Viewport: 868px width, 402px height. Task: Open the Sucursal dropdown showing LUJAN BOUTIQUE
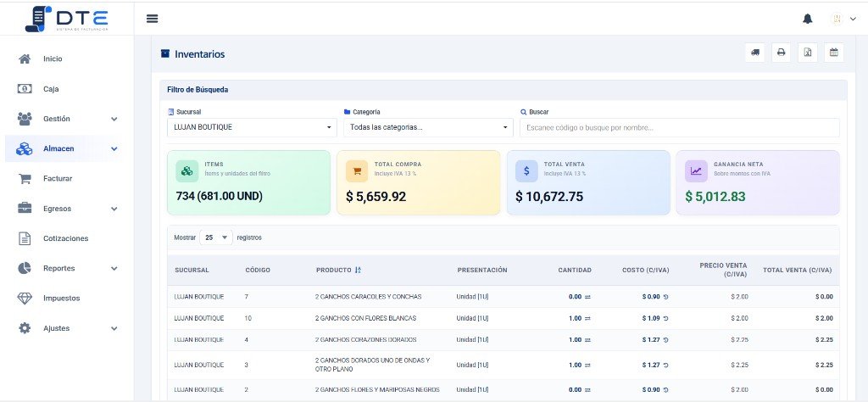(252, 127)
